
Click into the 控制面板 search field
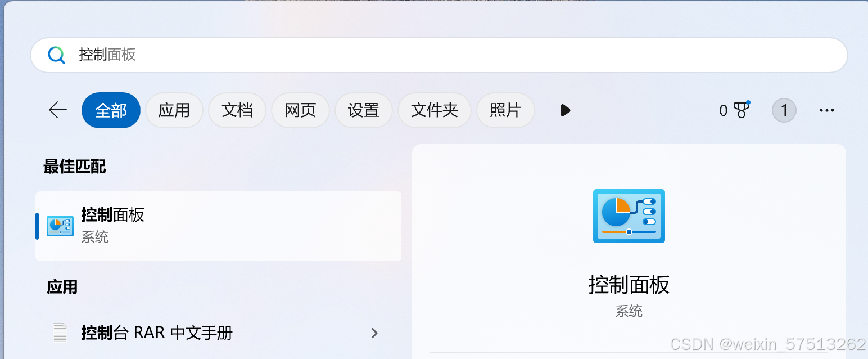[x=438, y=55]
